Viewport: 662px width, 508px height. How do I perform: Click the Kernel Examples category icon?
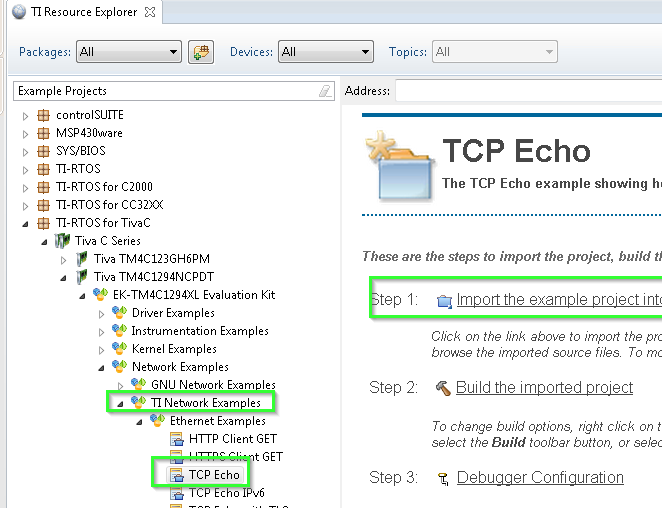click(x=119, y=348)
